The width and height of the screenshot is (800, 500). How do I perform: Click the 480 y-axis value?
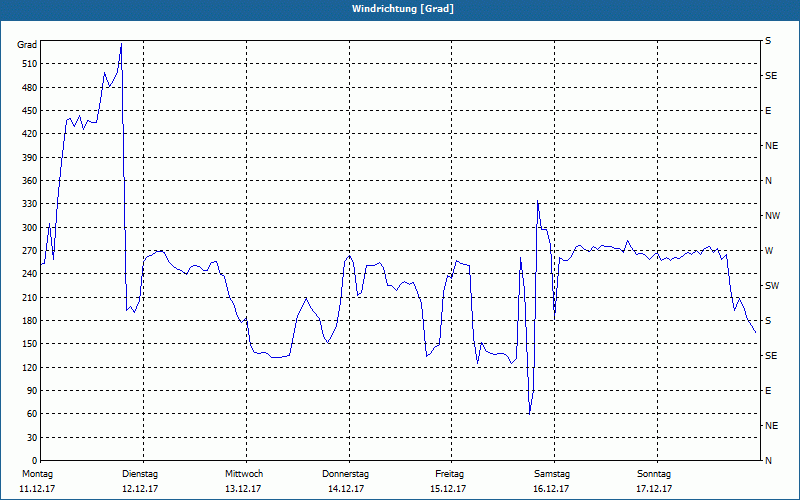coord(31,88)
